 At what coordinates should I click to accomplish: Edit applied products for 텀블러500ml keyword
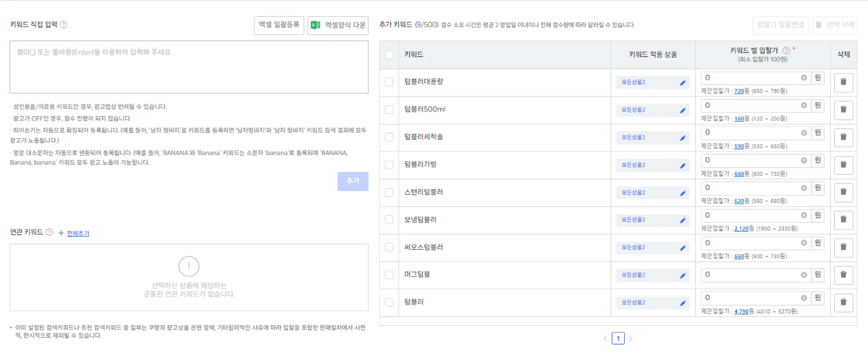point(682,110)
